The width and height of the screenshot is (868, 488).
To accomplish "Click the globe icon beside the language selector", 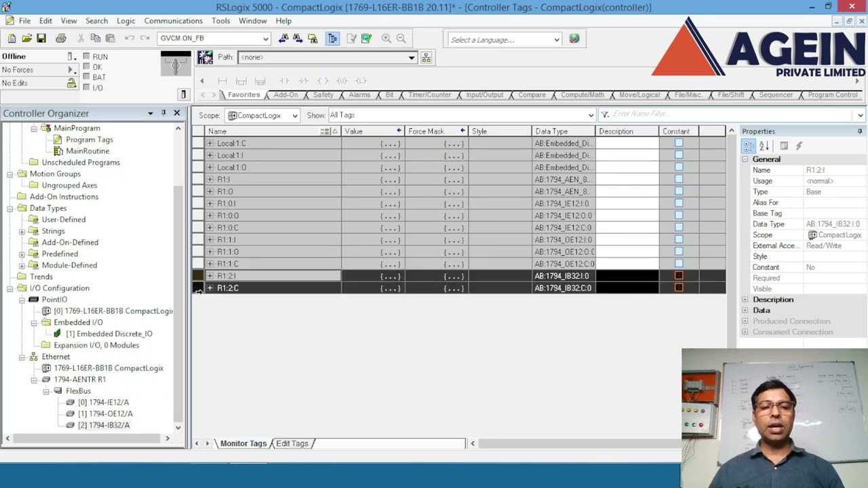I will coord(574,39).
